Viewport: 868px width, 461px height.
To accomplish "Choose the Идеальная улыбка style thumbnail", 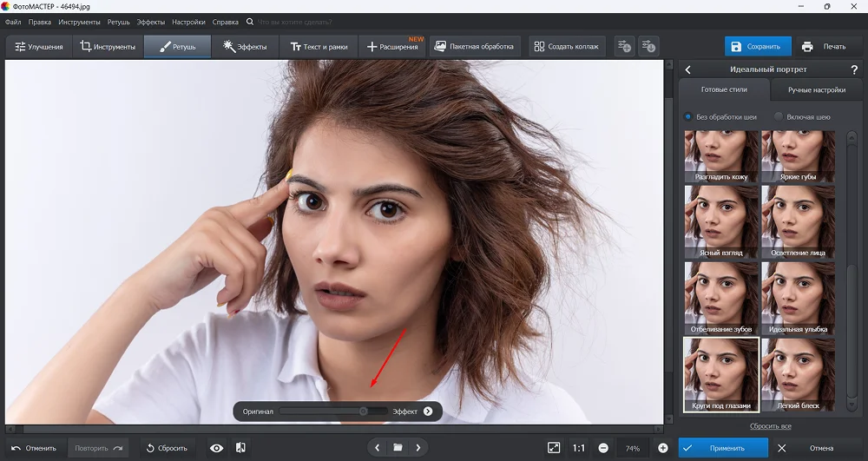I will click(x=799, y=298).
